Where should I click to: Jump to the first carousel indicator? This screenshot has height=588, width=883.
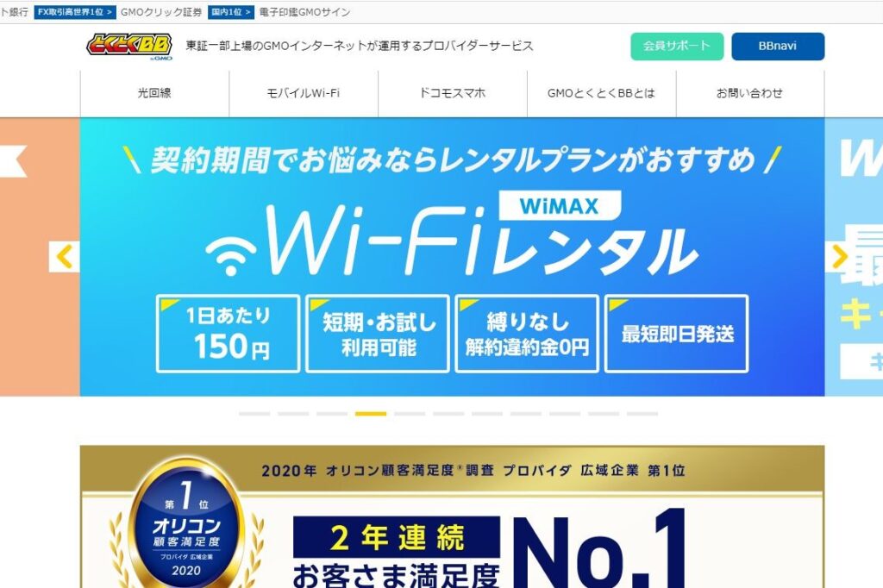[254, 414]
